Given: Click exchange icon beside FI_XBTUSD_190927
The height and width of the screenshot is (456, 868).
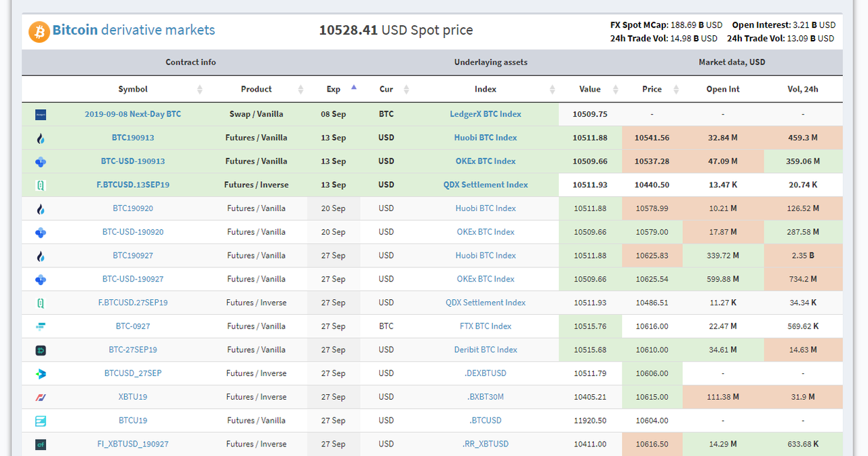Looking at the screenshot, I should coord(41,444).
